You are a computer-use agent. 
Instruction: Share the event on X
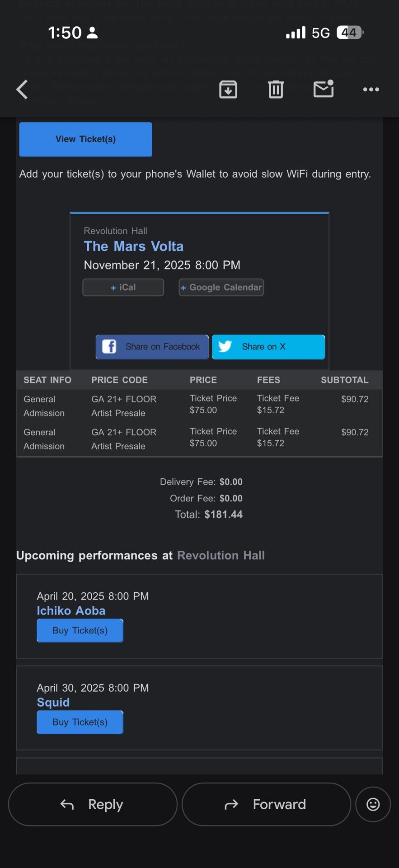(x=268, y=347)
